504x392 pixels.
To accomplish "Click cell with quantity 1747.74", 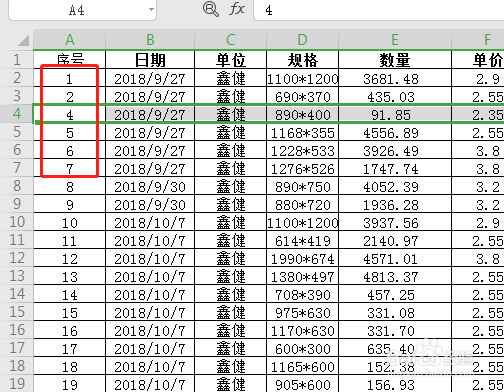I will coord(395,168).
